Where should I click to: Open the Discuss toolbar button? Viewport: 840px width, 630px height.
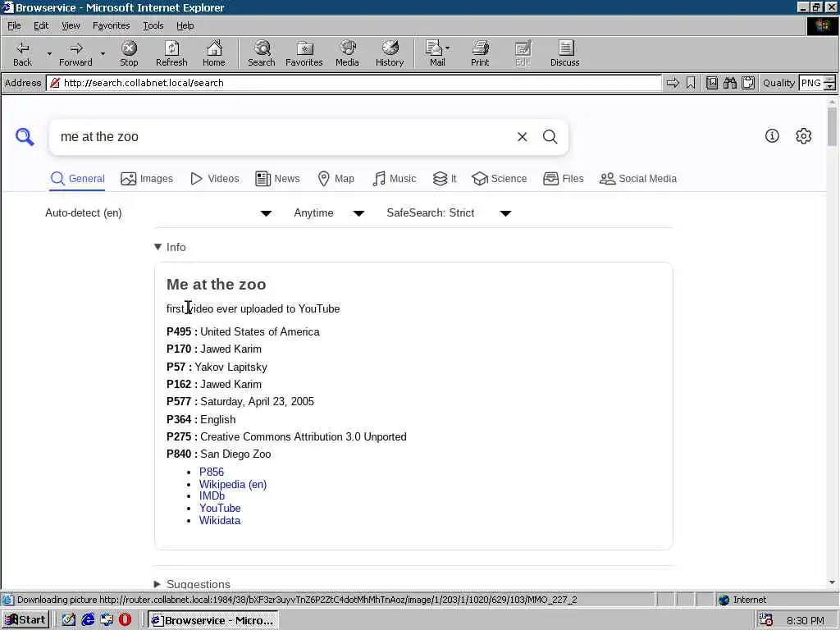coord(564,53)
